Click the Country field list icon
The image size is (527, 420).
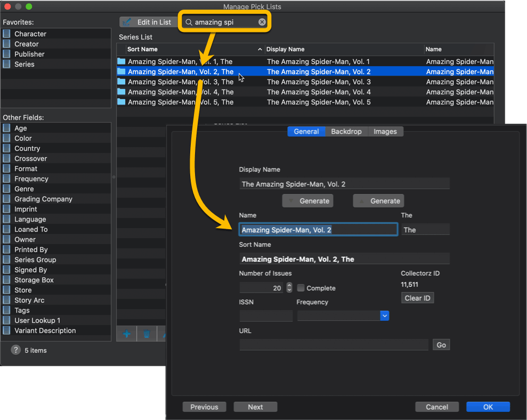tap(6, 148)
